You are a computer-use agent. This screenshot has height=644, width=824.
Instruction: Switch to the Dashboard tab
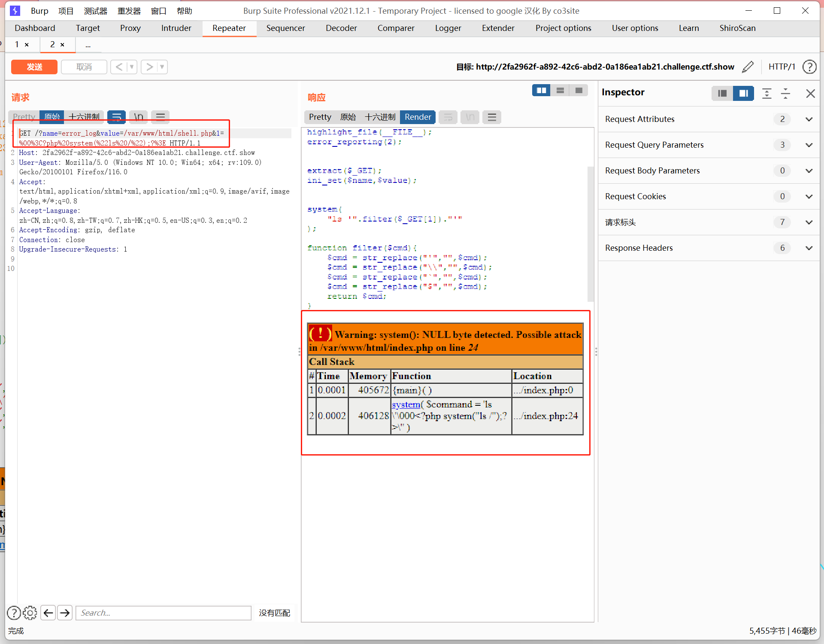pyautogui.click(x=35, y=28)
